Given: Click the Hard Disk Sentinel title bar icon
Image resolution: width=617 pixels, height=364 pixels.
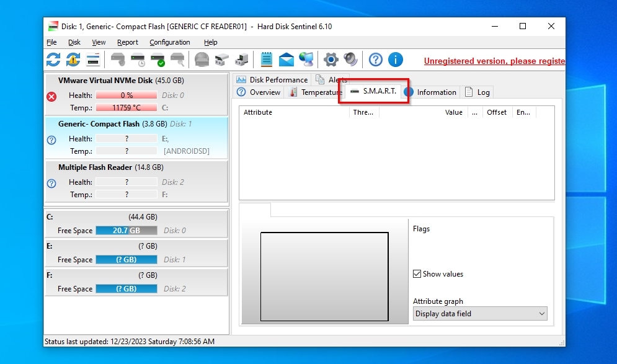Looking at the screenshot, I should point(53,27).
